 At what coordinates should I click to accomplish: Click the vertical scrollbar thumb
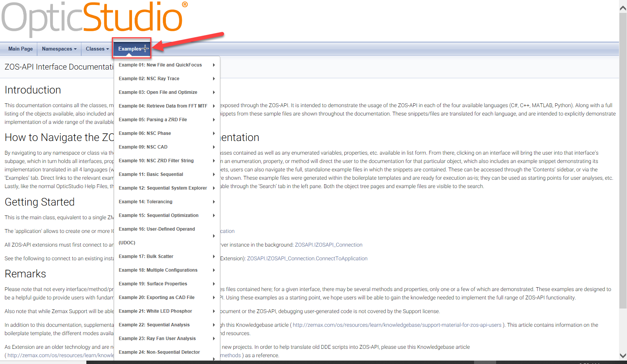(x=623, y=161)
